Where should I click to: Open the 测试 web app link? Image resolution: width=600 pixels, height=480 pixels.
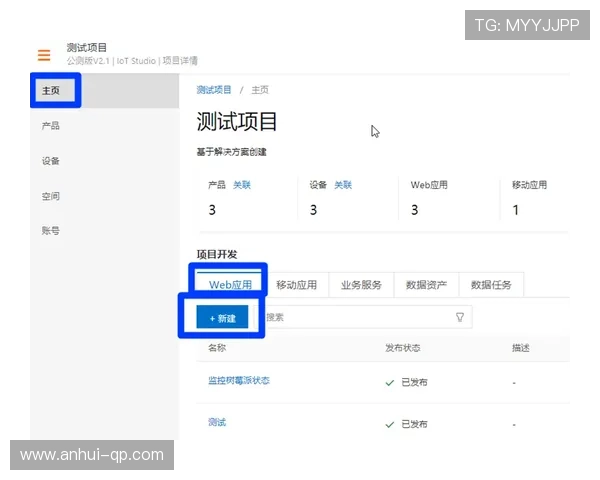pos(217,422)
